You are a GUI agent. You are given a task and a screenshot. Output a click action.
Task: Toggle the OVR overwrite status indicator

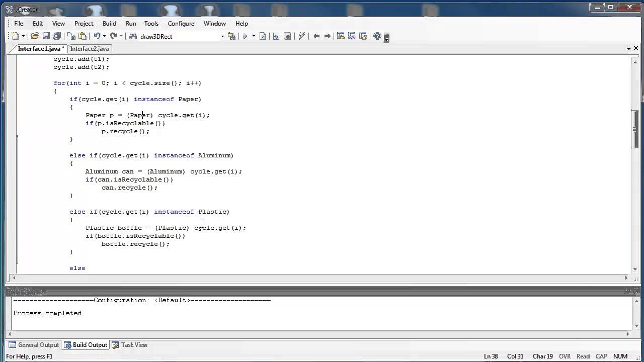565,356
